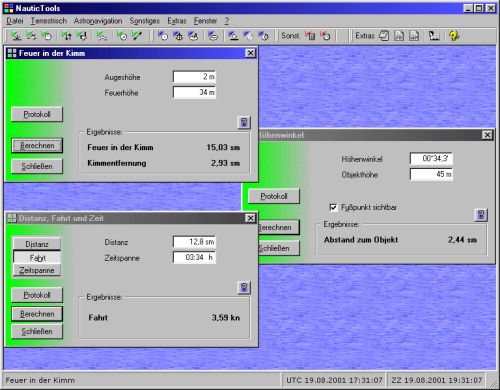Open the Fenster menu
The image size is (500, 390).
point(205,21)
